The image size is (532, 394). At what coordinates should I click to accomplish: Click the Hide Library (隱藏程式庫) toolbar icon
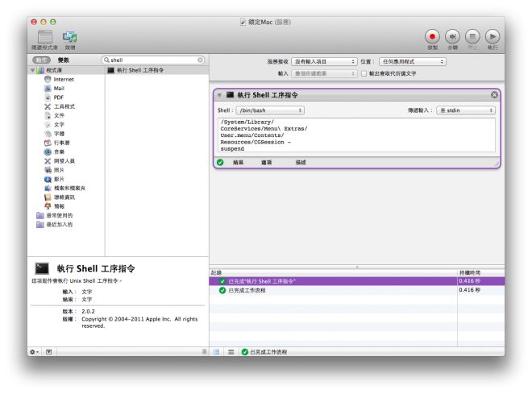click(45, 37)
